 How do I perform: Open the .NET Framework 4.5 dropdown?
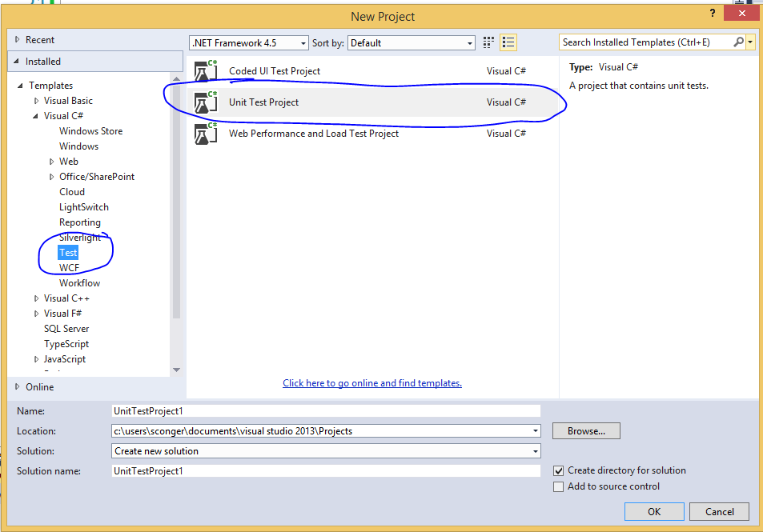[249, 42]
